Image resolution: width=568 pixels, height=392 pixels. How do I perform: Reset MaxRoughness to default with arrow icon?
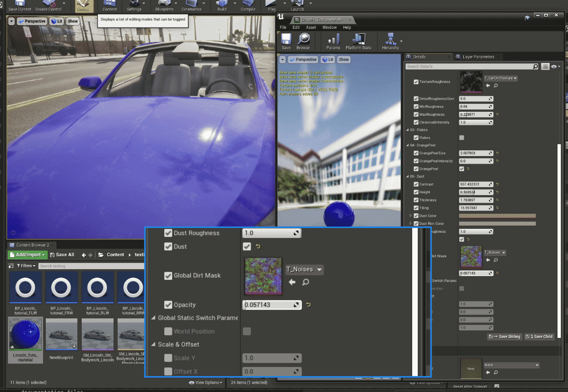point(497,114)
